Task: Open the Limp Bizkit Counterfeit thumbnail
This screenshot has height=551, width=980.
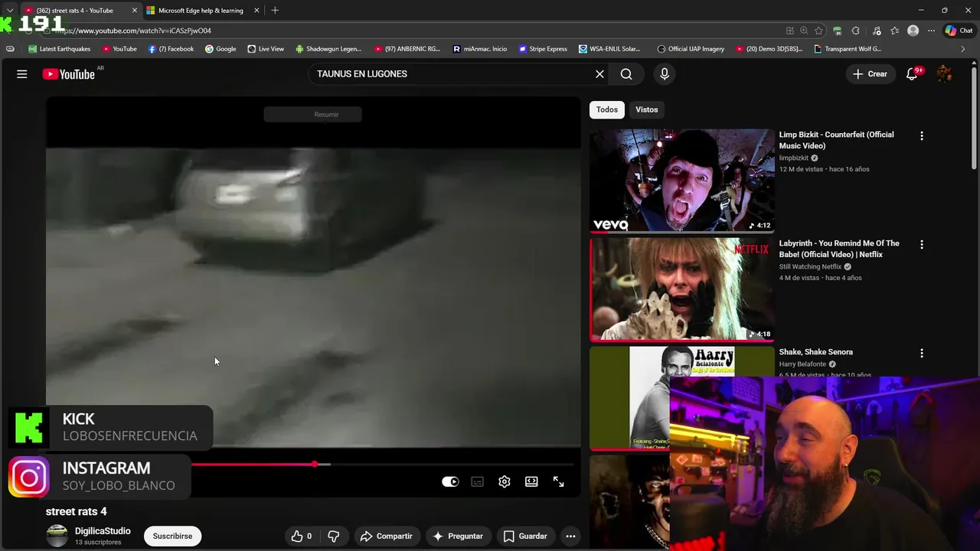Action: click(x=682, y=180)
